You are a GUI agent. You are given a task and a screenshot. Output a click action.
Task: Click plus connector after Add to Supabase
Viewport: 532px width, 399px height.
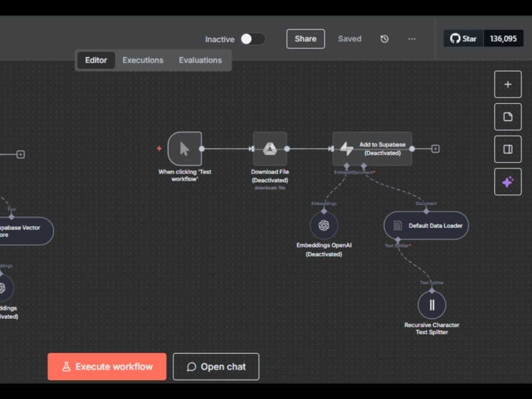[x=435, y=148]
